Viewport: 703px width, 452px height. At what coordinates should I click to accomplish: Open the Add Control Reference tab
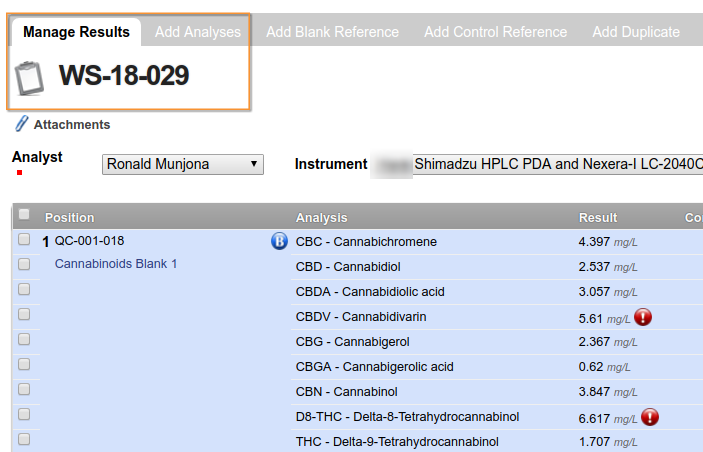495,32
